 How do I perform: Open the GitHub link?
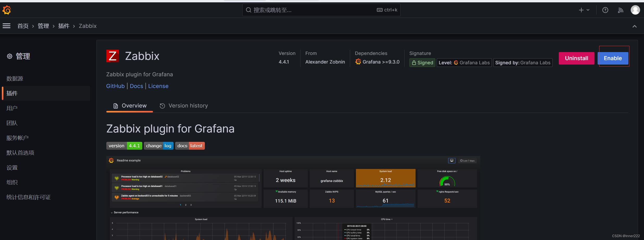[x=115, y=86]
